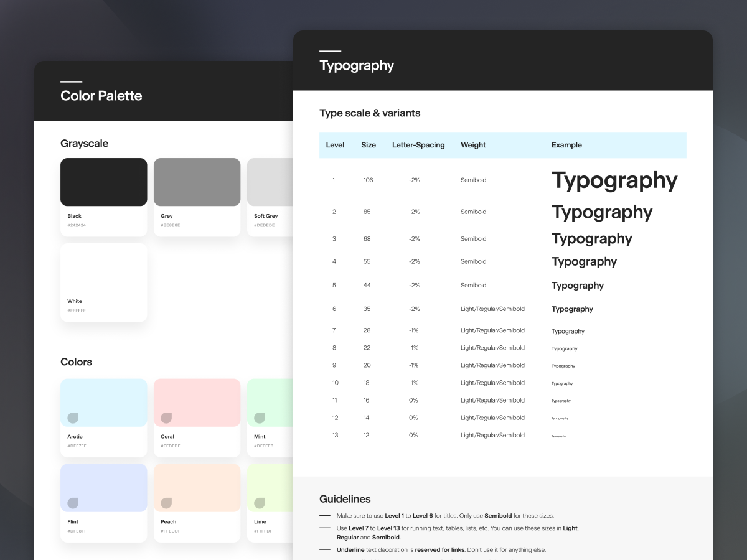
Task: Click the #8E8E8E hex code
Action: coord(171,225)
